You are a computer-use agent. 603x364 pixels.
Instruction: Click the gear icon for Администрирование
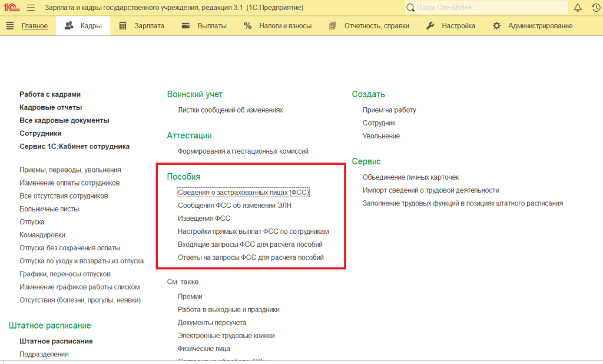497,26
